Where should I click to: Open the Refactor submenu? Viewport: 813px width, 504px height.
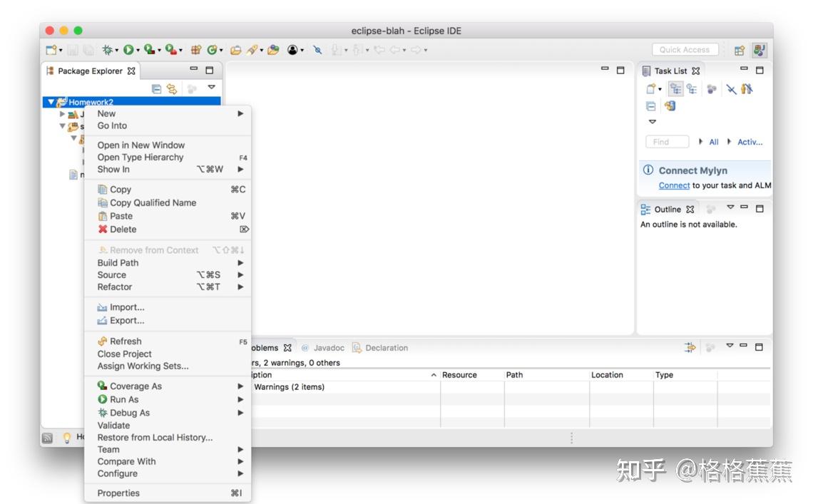(x=168, y=287)
